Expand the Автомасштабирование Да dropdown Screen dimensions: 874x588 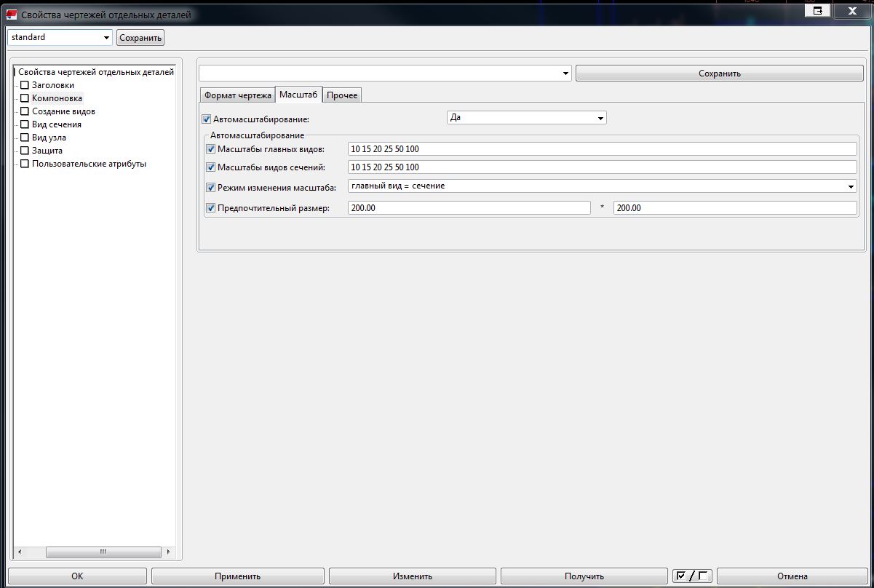click(600, 118)
